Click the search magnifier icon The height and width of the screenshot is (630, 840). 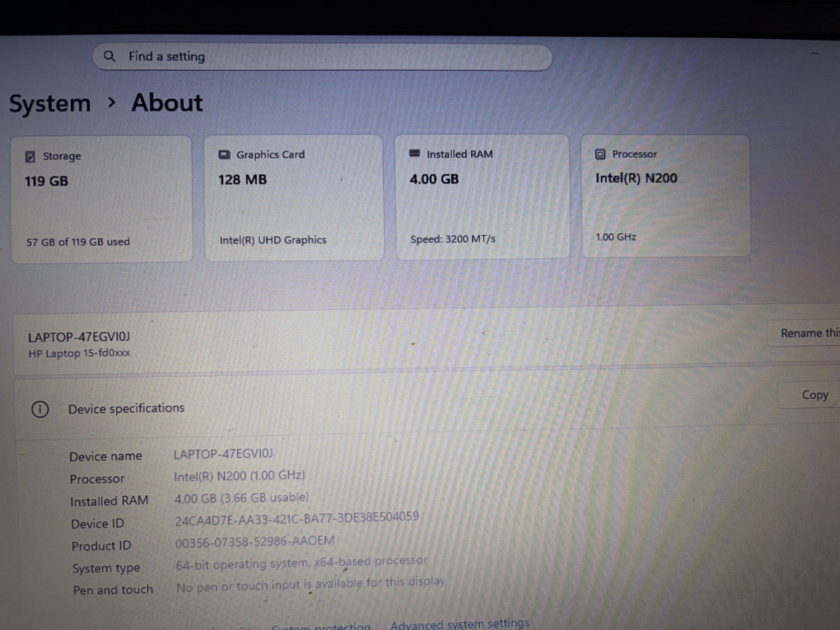click(x=109, y=56)
